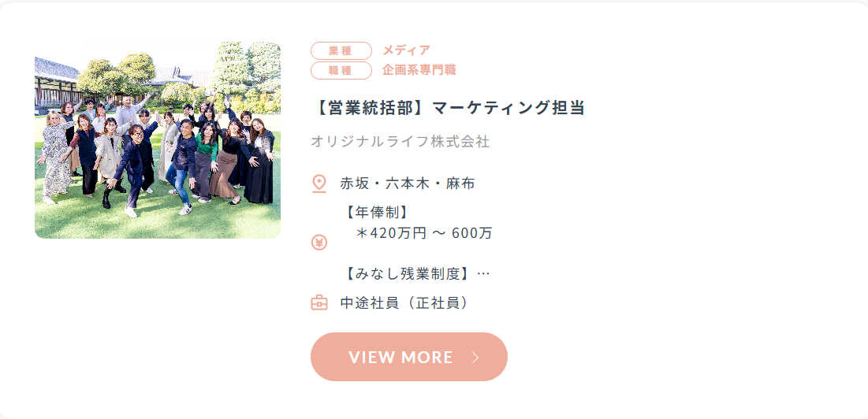The height and width of the screenshot is (419, 868).
Task: Click the ellipsis after みなし残業制度
Action: pyautogui.click(x=483, y=274)
